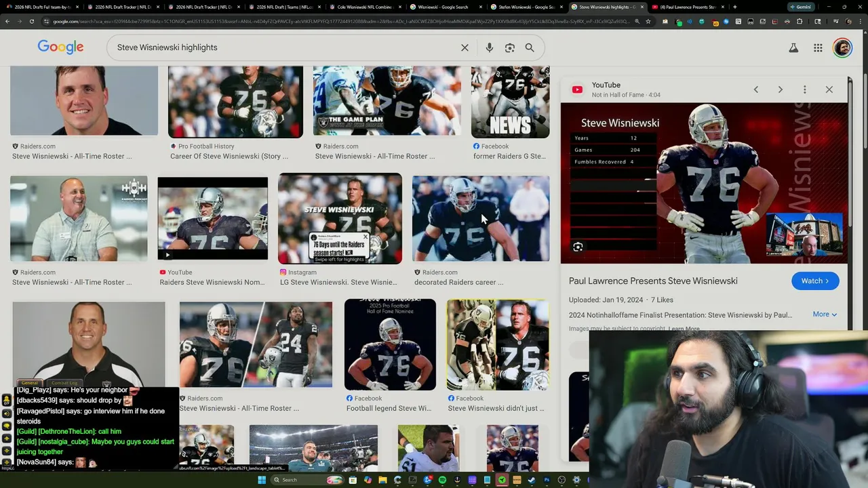Open Instagram '76 Days until' thumbnail
Viewport: 868px width, 488px height.
click(340, 218)
